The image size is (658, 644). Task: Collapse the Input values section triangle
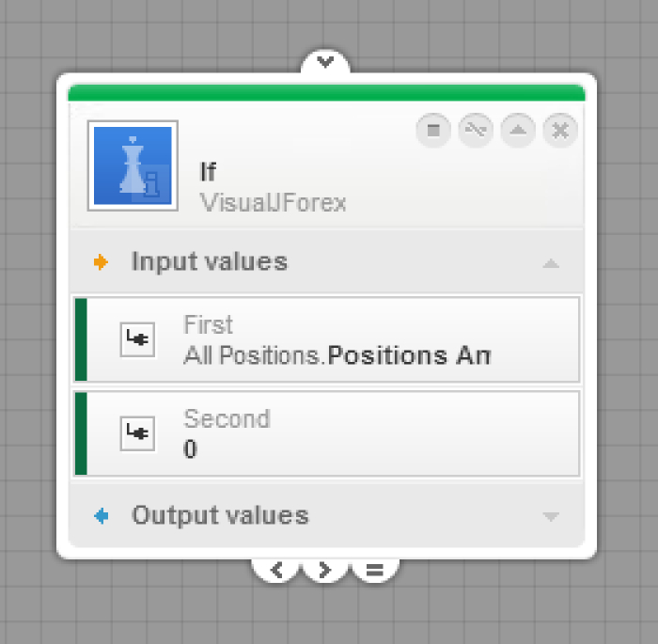click(x=551, y=263)
